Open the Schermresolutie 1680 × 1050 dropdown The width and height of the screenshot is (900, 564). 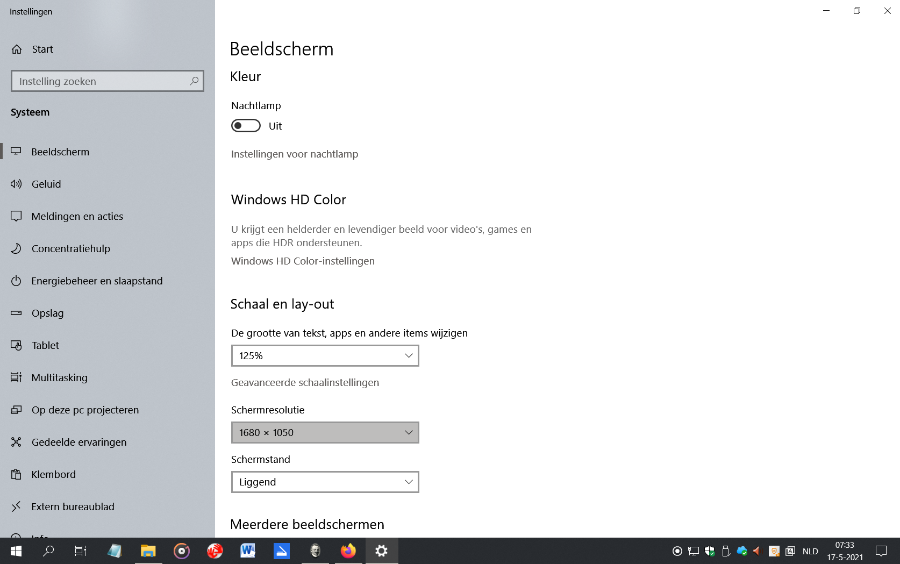tap(324, 432)
